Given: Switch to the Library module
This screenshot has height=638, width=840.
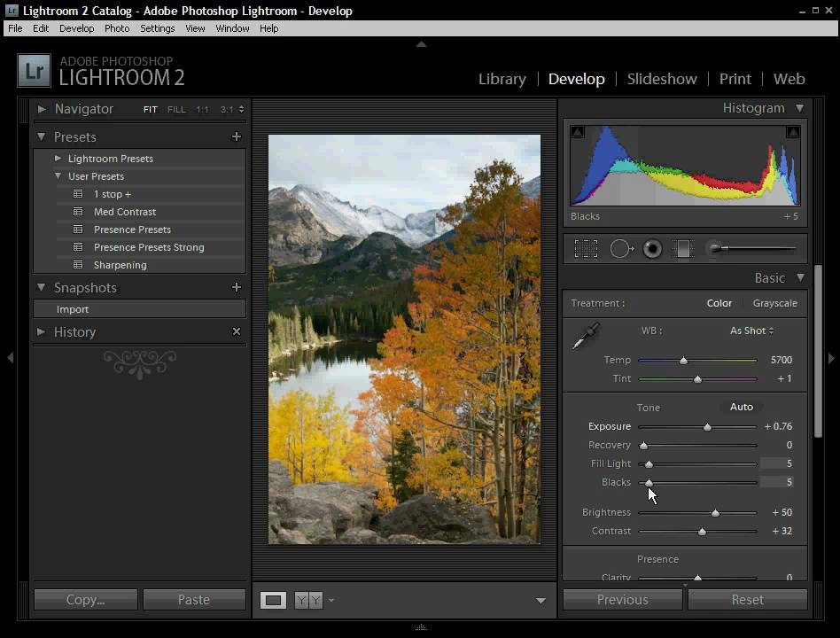Looking at the screenshot, I should [502, 79].
